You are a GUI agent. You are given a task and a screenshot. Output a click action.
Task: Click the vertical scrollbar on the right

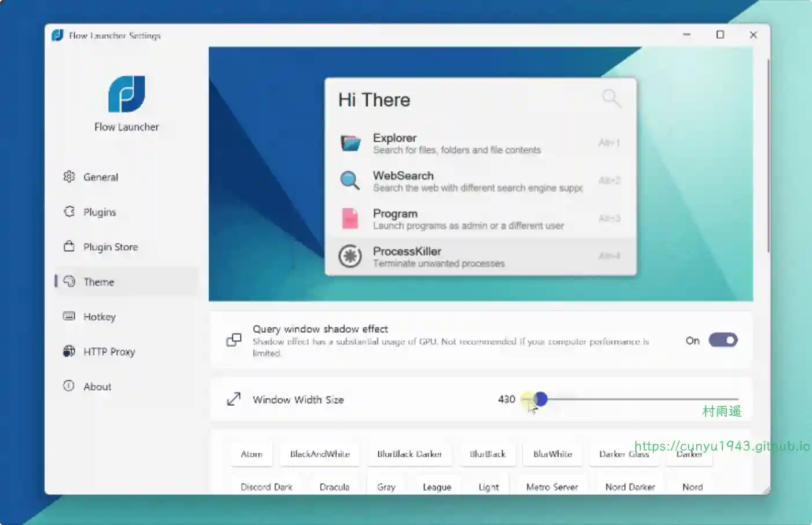point(768,156)
